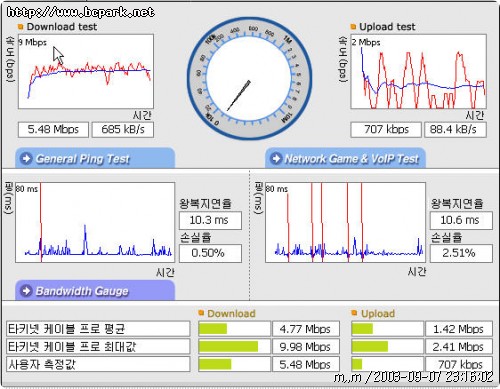Screen dimensions: 500x389
Task: Click the upload bar for 1.42 Mbps
Action: point(387,329)
